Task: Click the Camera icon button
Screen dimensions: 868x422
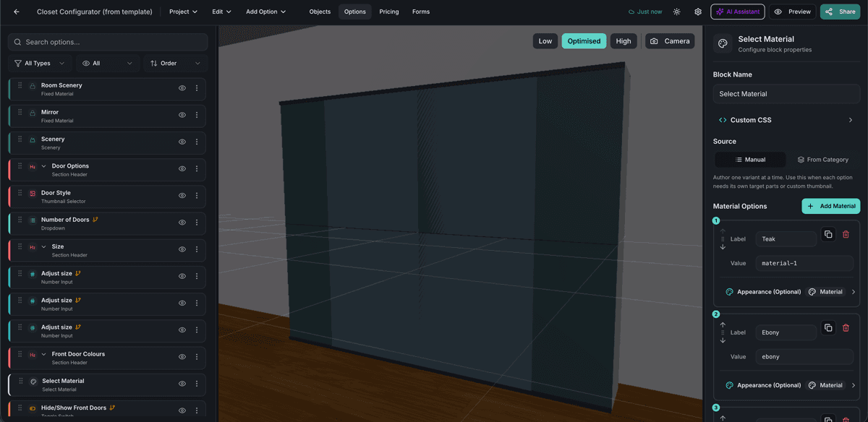Action: (670, 41)
